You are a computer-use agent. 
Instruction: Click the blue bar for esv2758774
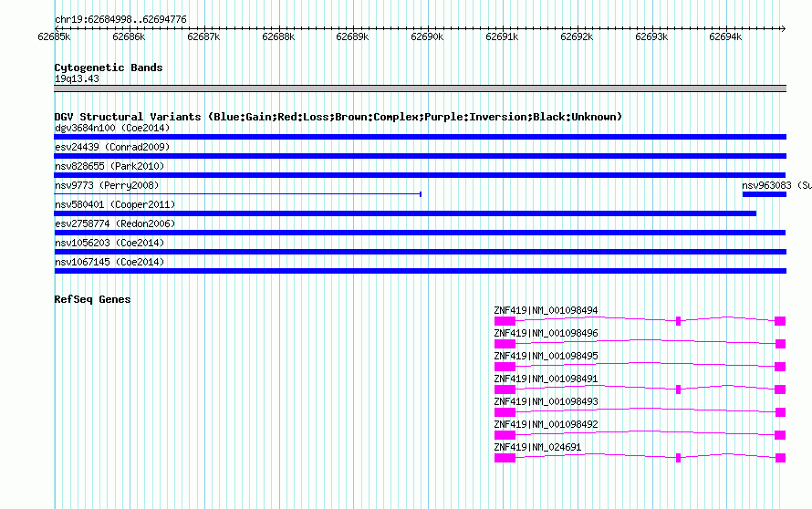(x=420, y=233)
